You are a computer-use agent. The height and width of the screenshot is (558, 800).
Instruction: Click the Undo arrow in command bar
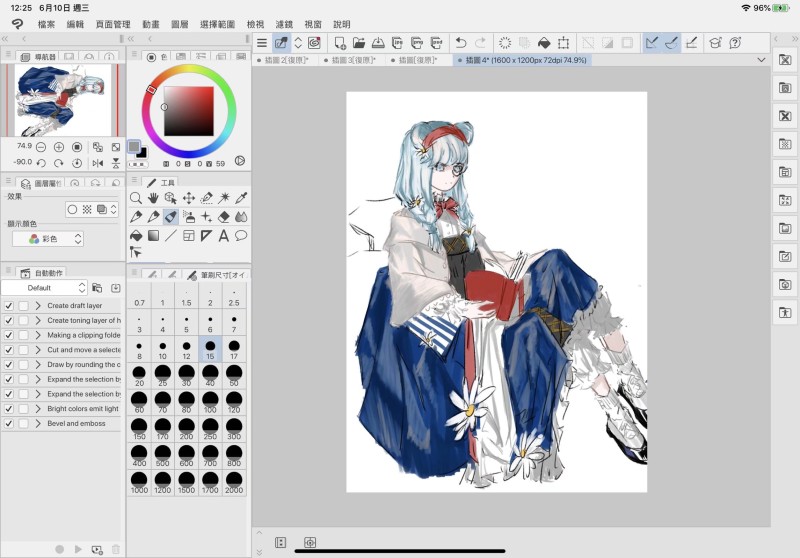(460, 43)
